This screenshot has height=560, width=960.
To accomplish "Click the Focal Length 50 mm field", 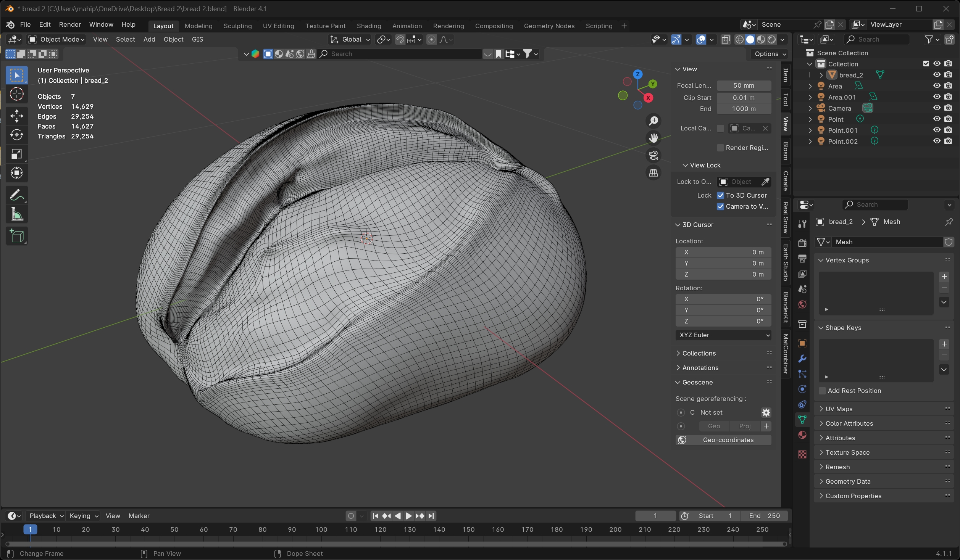I will pyautogui.click(x=743, y=85).
